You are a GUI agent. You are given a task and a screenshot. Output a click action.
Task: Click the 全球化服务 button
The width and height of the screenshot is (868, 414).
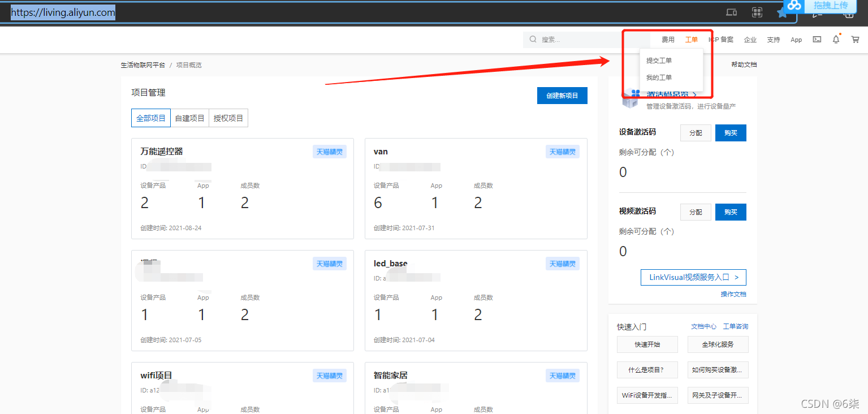point(718,344)
